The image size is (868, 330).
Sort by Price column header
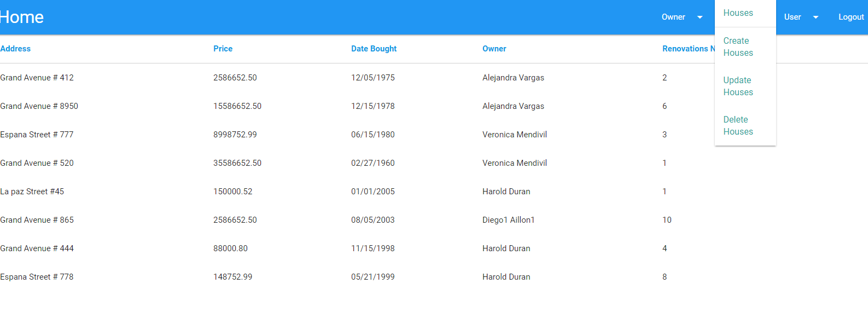223,49
